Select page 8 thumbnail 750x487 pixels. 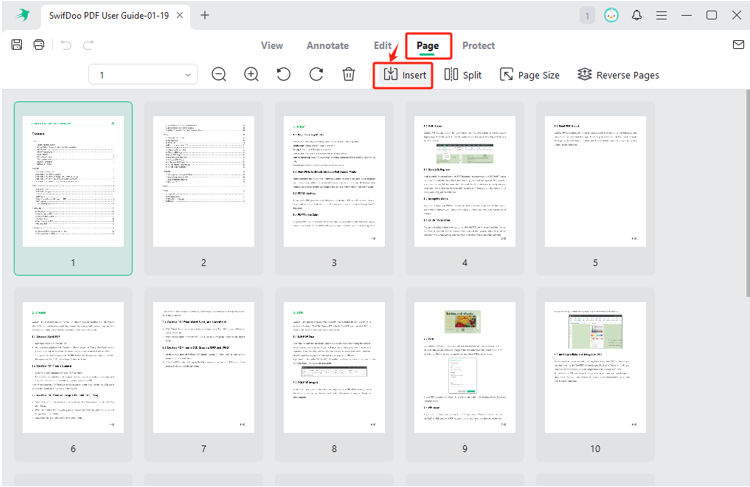[334, 374]
